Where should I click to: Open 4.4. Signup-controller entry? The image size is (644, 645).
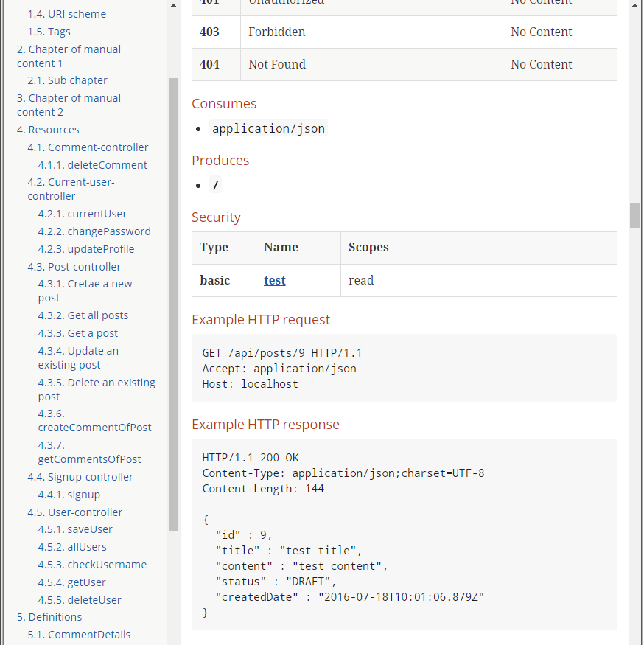[80, 477]
